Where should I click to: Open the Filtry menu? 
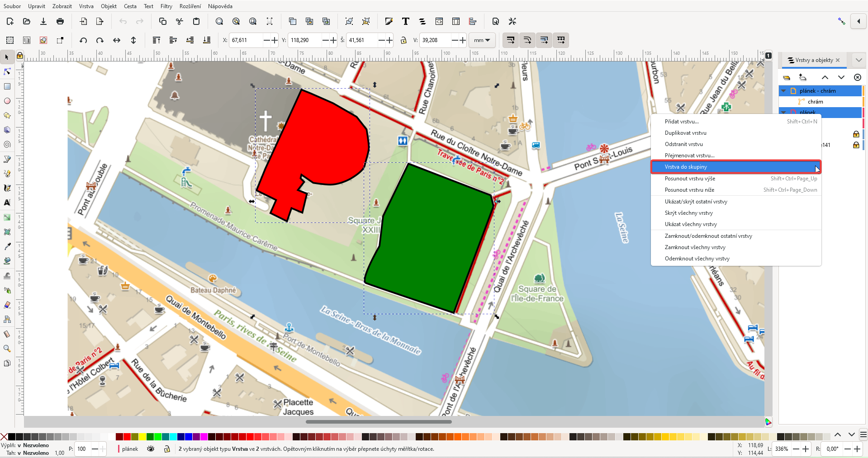[166, 6]
